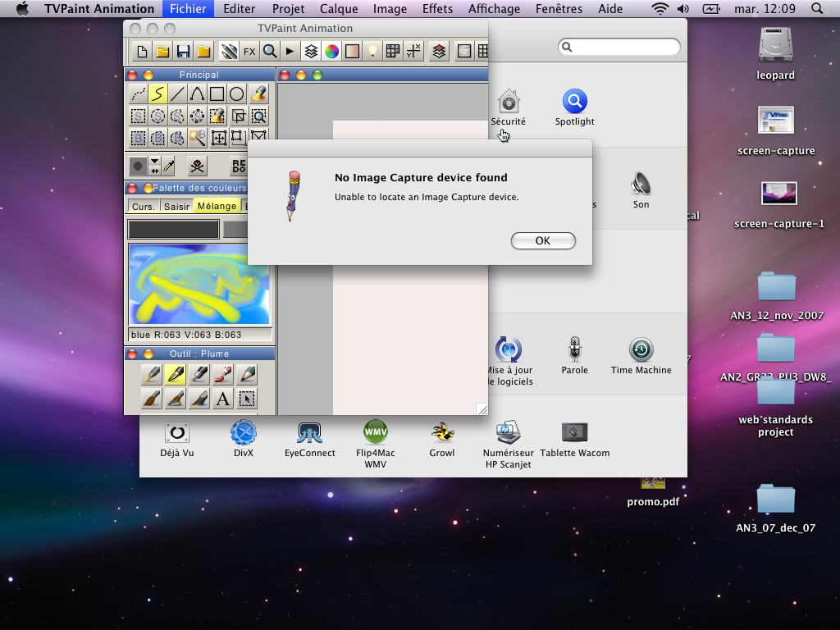Screen dimensions: 840x630
Task: Open the Fenêtres menu
Action: pos(559,8)
